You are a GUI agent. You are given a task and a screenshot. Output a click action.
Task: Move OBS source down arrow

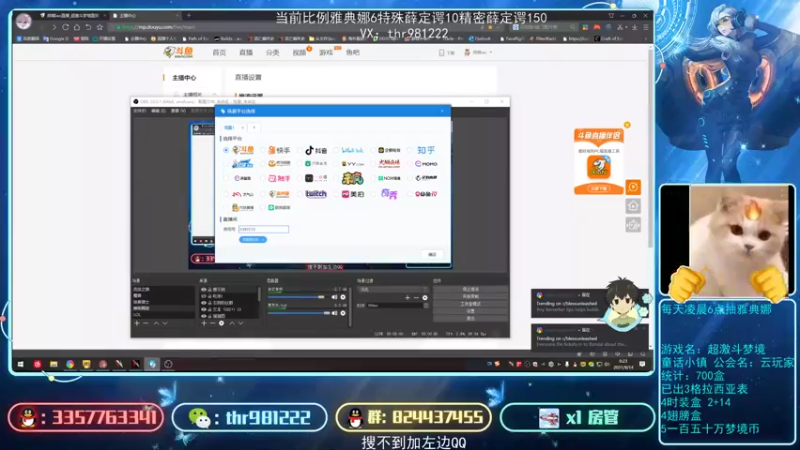(240, 323)
